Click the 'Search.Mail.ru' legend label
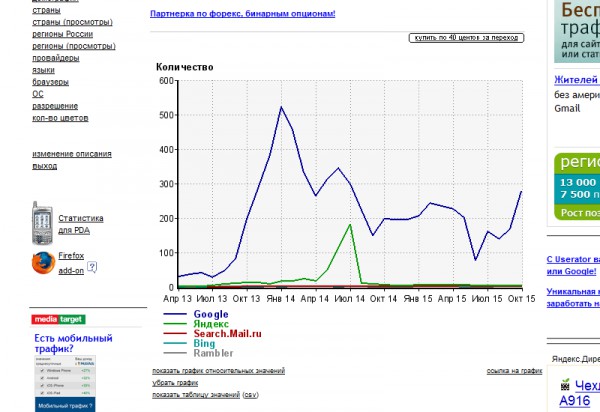Screen dimensions: 600x412 tap(227, 334)
